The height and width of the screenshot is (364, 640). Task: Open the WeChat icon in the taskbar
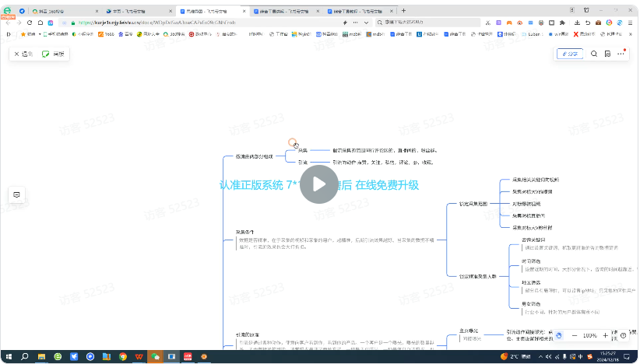pyautogui.click(x=156, y=356)
